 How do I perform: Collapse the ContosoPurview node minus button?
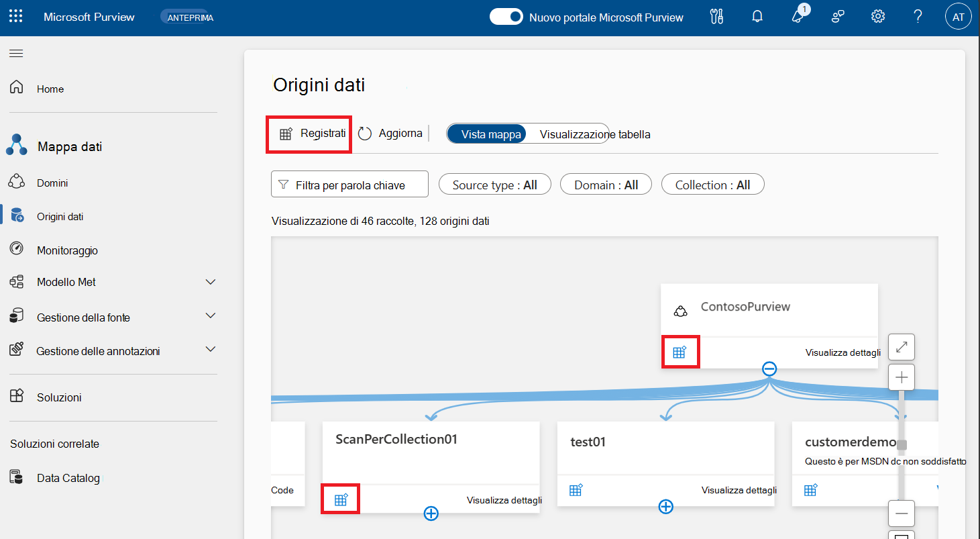point(769,369)
